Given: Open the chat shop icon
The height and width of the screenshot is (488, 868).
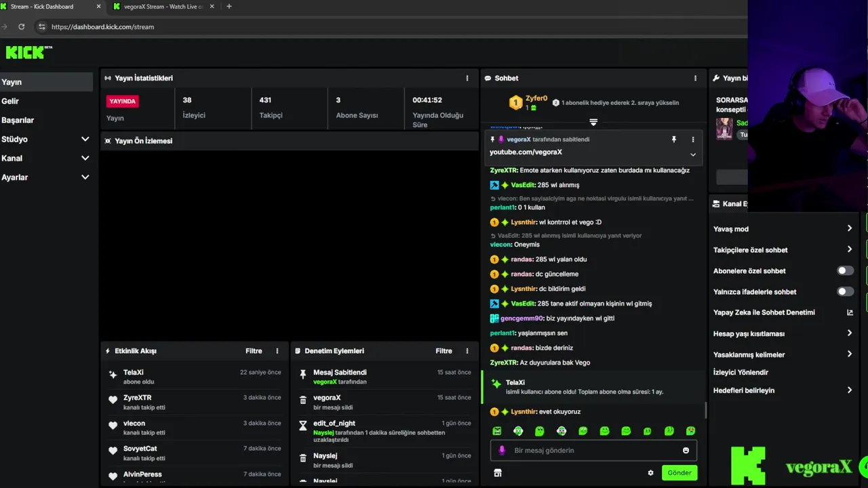Looking at the screenshot, I should click(x=497, y=473).
